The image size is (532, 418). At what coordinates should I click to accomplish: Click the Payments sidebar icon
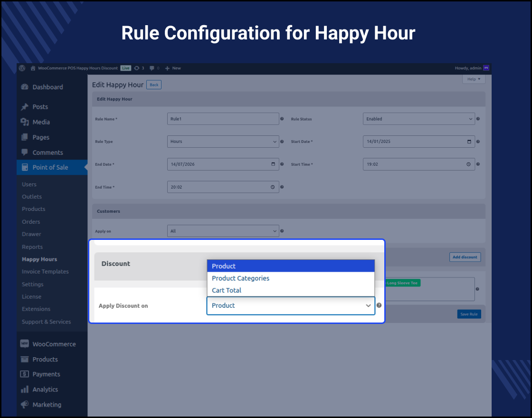(x=25, y=374)
